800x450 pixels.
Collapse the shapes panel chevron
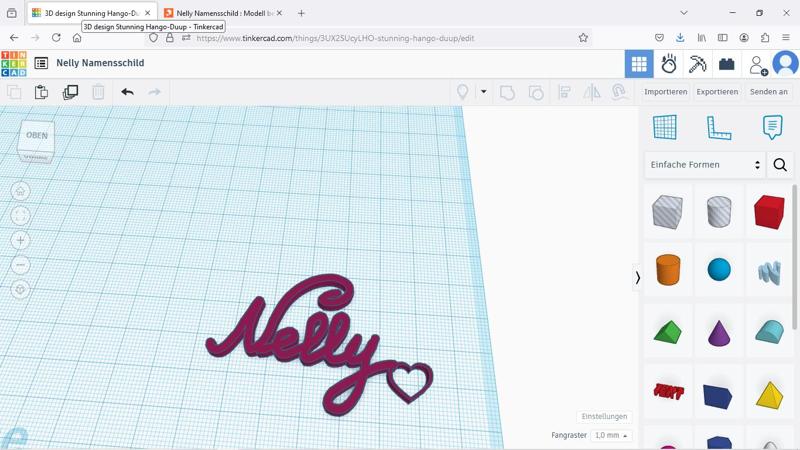637,278
